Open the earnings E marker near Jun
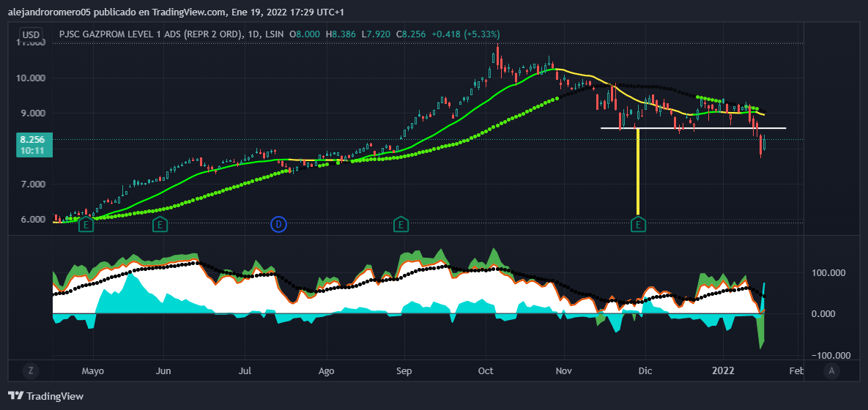The height and width of the screenshot is (410, 868). pyautogui.click(x=160, y=224)
